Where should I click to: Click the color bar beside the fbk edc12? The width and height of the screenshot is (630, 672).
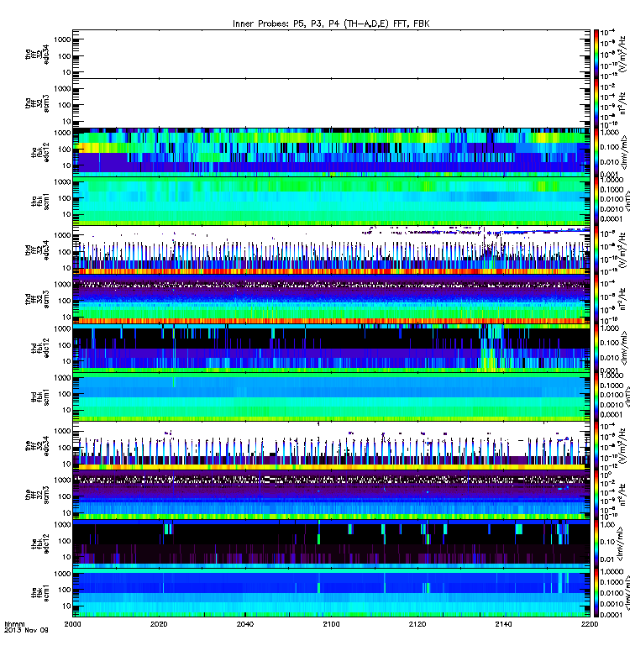(x=596, y=543)
